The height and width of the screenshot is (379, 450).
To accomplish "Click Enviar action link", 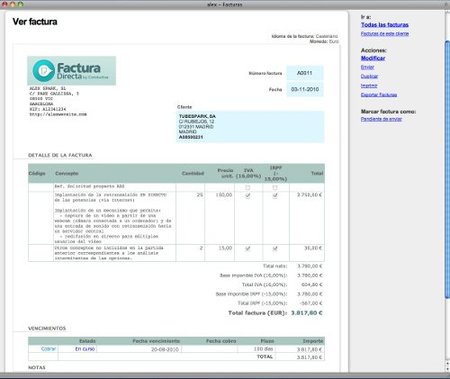I will click(x=367, y=67).
